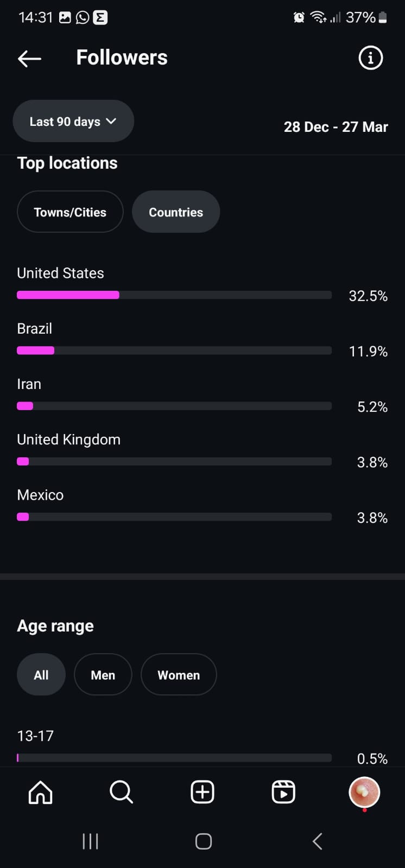This screenshot has width=405, height=868.
Task: Open the profile avatar icon
Action: click(364, 793)
